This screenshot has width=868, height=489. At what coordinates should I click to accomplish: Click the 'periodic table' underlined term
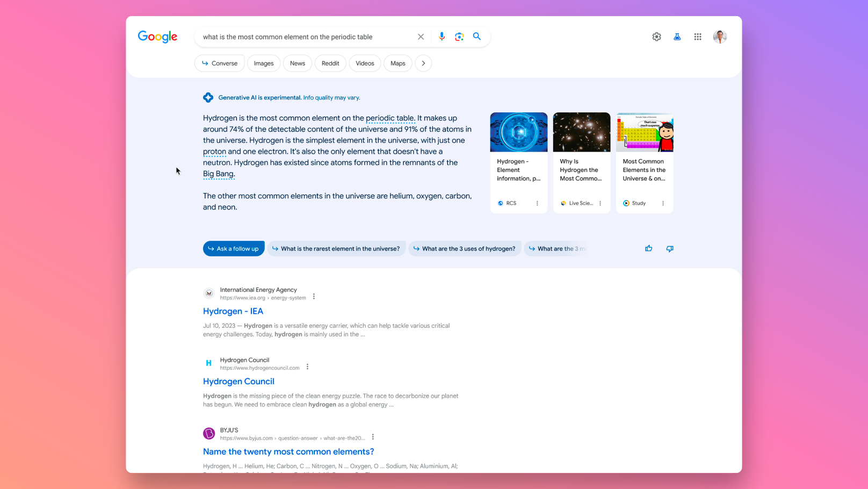[x=390, y=118]
